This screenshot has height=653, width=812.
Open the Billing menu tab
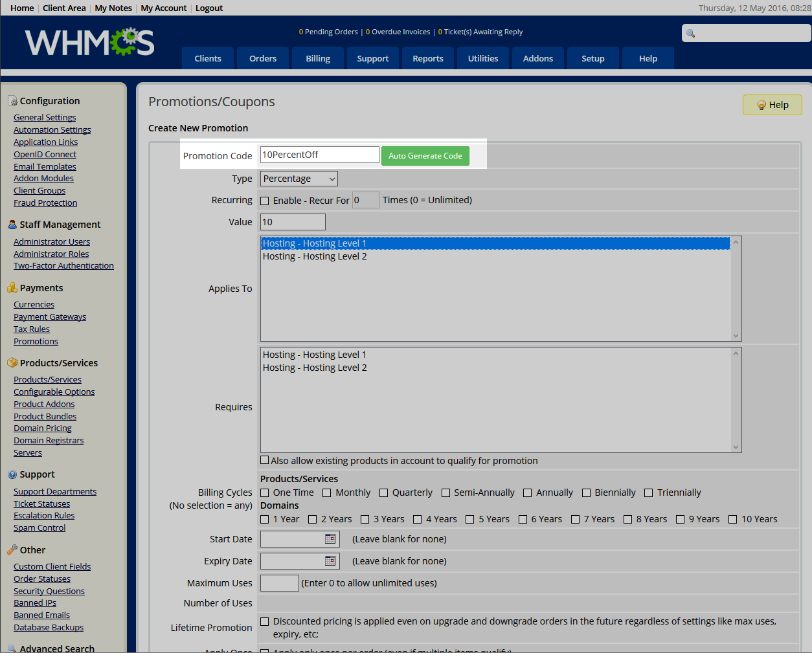point(318,58)
